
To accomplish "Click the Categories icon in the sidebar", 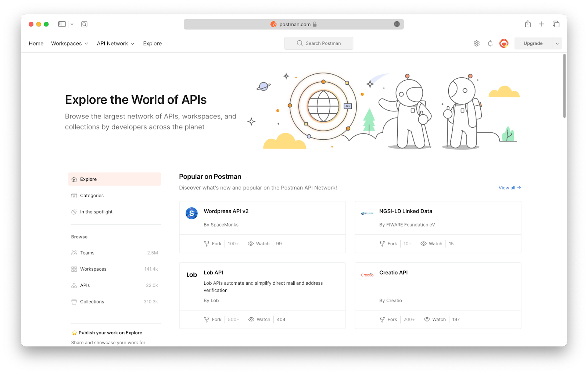I will coord(74,196).
